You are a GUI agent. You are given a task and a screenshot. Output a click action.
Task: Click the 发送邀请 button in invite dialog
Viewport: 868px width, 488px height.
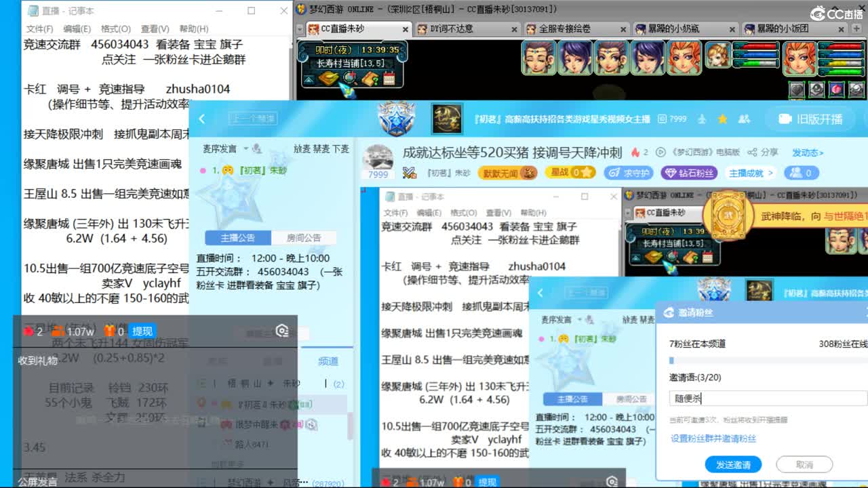(x=732, y=464)
